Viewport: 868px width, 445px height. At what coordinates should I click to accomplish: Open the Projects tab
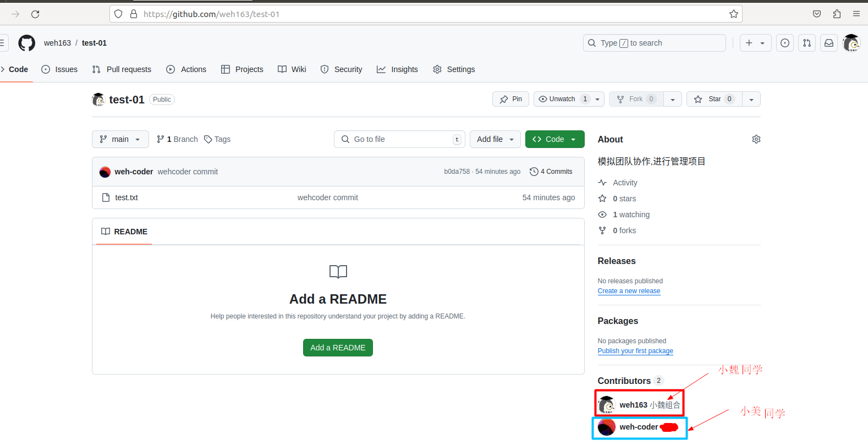(x=242, y=69)
